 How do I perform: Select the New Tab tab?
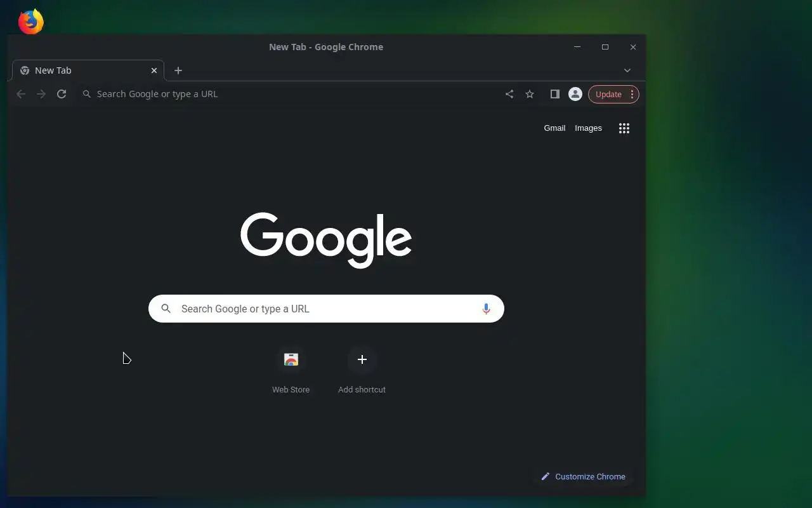88,70
